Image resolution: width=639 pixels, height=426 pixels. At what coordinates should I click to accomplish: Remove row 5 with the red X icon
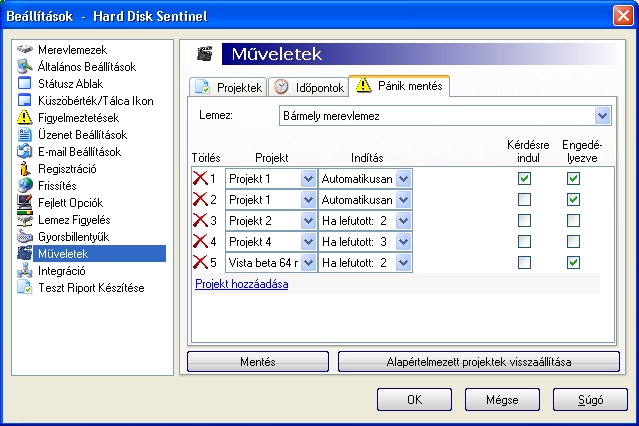pyautogui.click(x=200, y=262)
